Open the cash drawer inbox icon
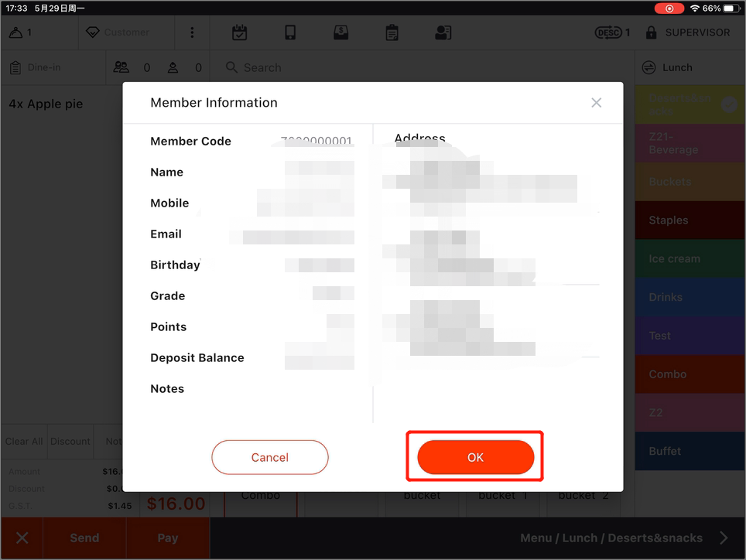The height and width of the screenshot is (560, 746). pos(340,32)
